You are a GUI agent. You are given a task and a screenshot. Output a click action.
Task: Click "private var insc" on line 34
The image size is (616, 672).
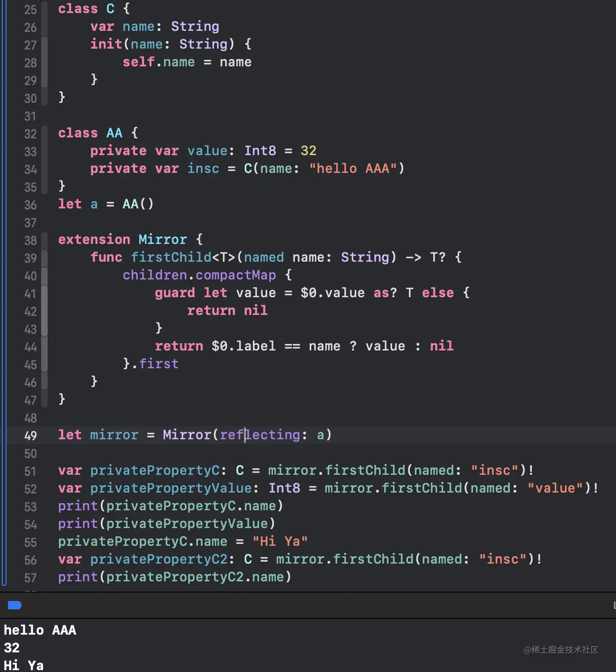point(155,169)
